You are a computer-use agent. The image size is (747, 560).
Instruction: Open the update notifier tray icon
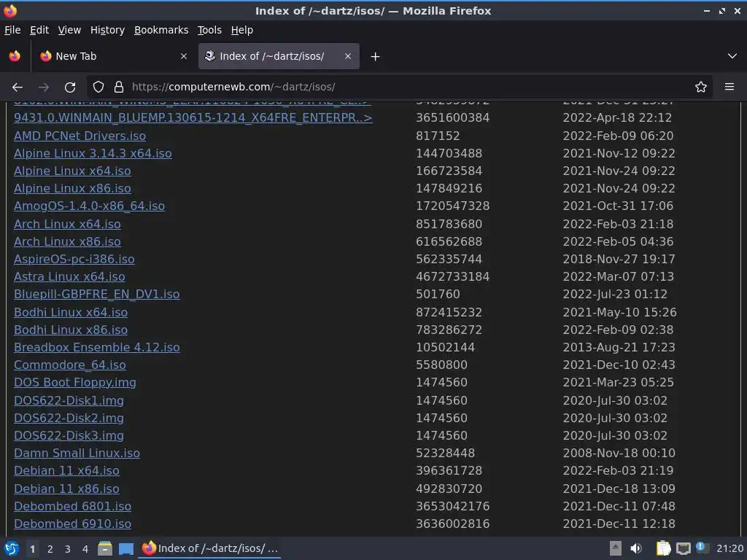point(702,548)
